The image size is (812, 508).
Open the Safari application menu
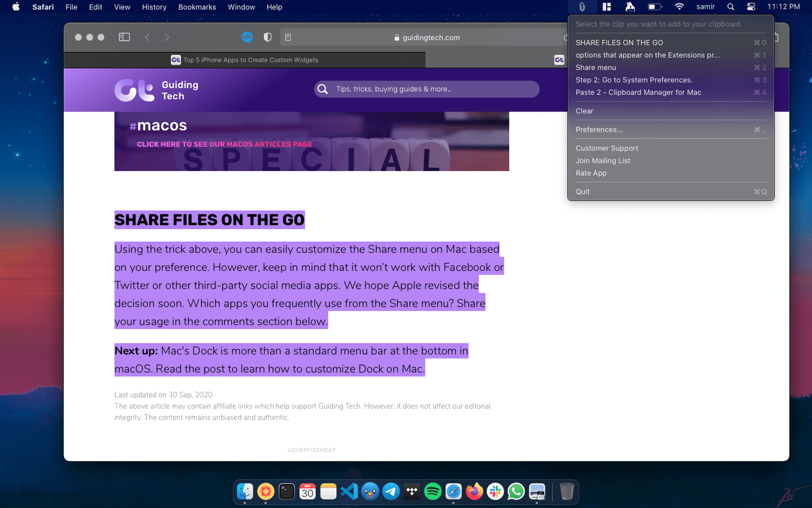(x=43, y=7)
